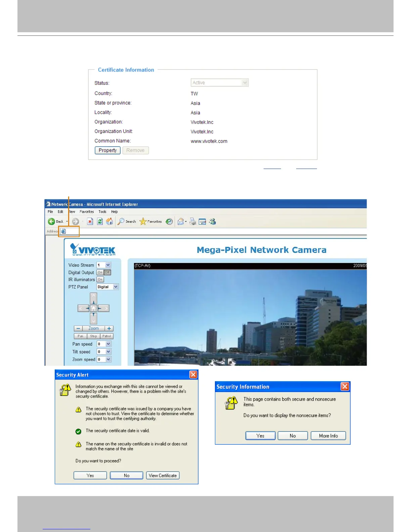This screenshot has width=411, height=532.
Task: Open the Favorites menu
Action: [87, 212]
